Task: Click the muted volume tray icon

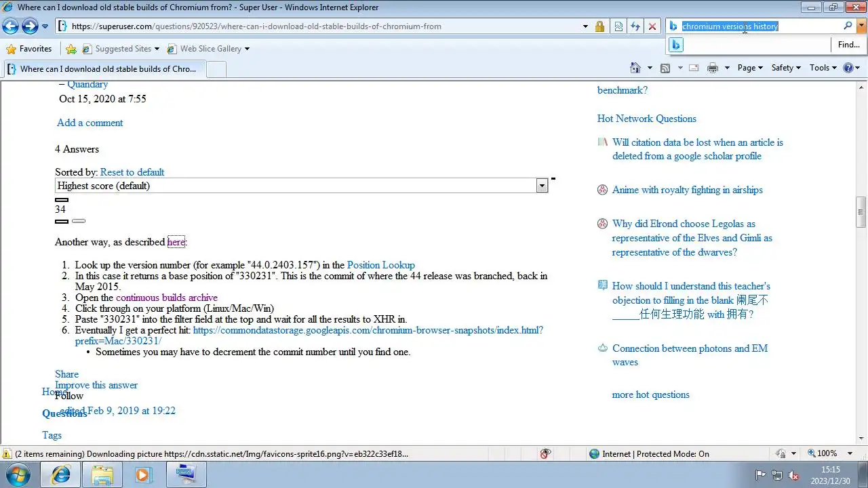Action: 793,475
